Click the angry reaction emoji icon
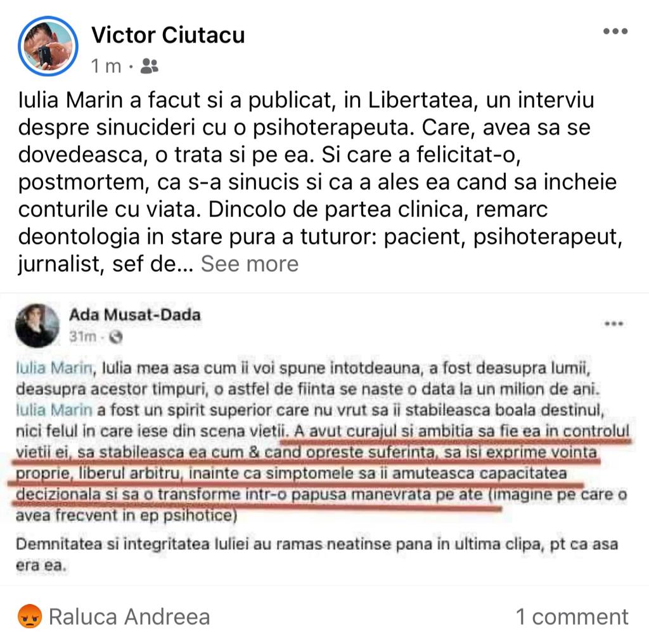The width and height of the screenshot is (649, 644). point(30,616)
